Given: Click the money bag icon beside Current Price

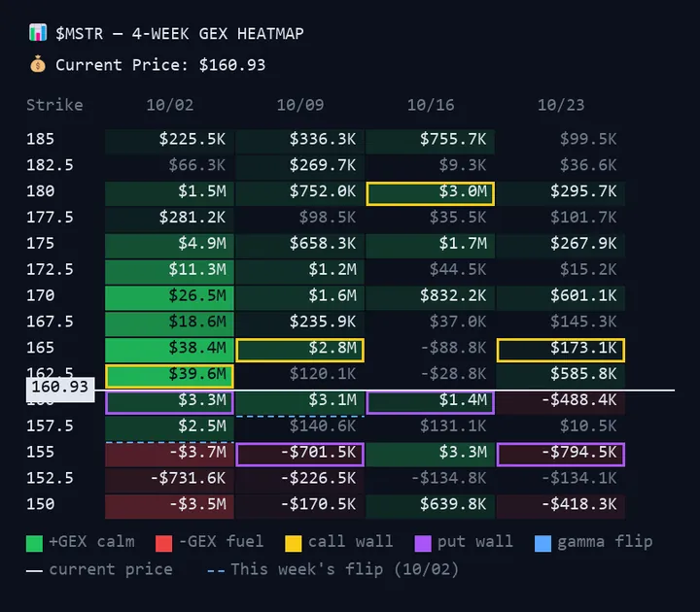Looking at the screenshot, I should pos(38,65).
